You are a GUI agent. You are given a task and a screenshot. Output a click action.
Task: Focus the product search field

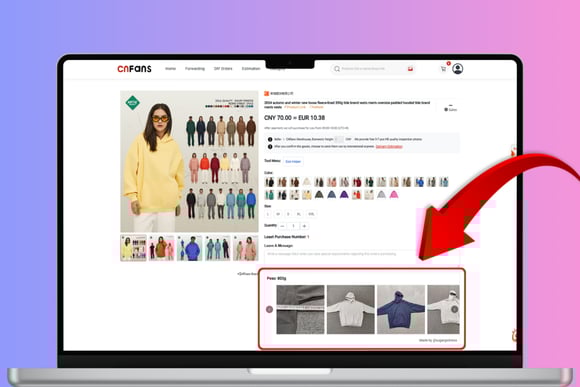(x=373, y=69)
